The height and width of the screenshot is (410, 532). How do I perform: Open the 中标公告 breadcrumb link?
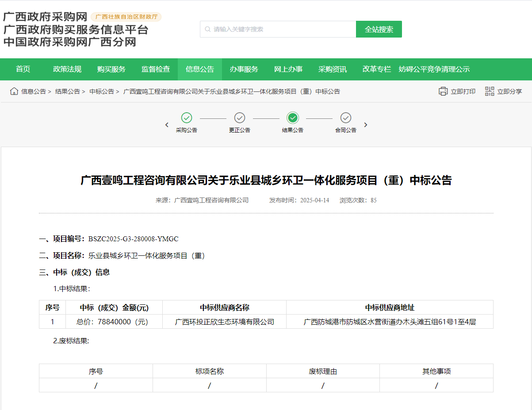click(102, 91)
